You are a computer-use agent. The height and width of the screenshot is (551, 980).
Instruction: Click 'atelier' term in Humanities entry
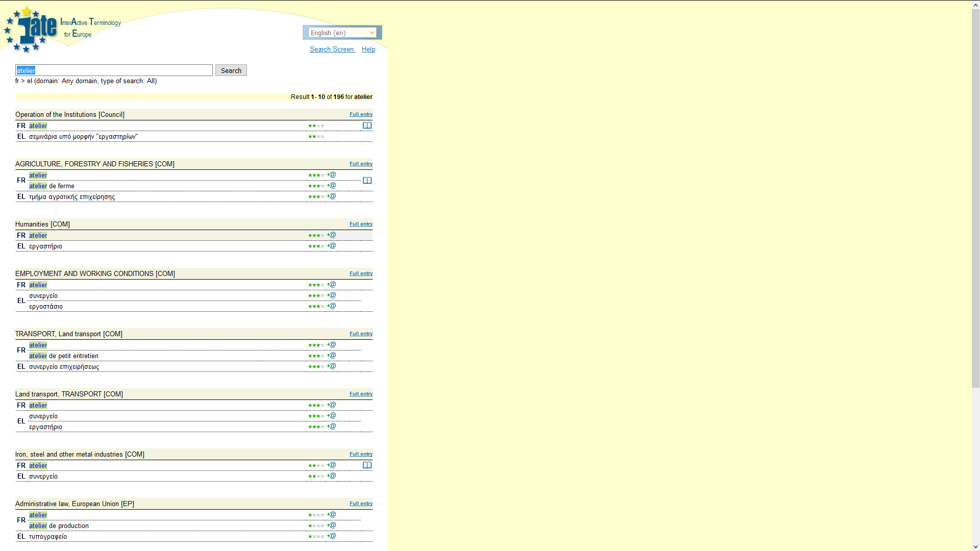tap(38, 236)
